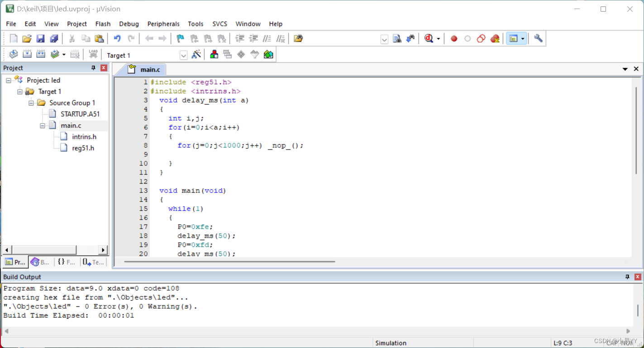Click the Find text document icon

point(397,39)
